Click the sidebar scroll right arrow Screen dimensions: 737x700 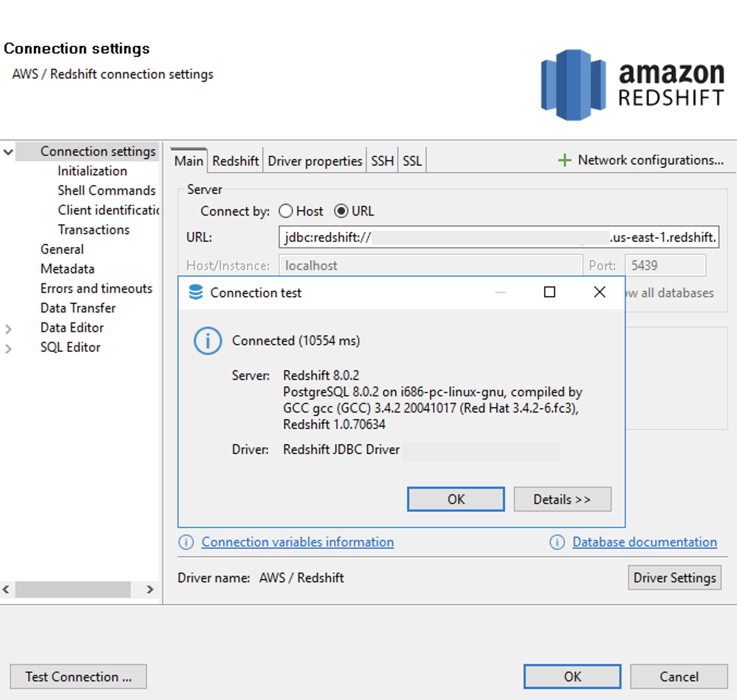150,590
